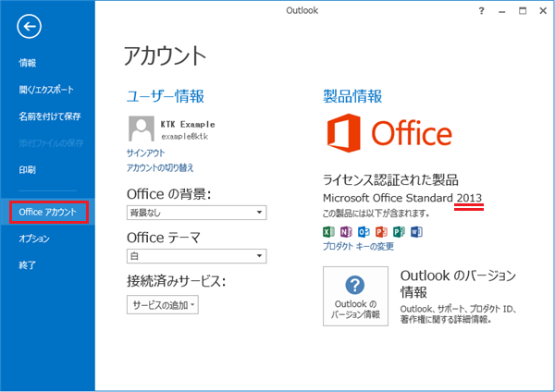Click the Word app icon
The height and width of the screenshot is (392, 555).
pyautogui.click(x=416, y=232)
